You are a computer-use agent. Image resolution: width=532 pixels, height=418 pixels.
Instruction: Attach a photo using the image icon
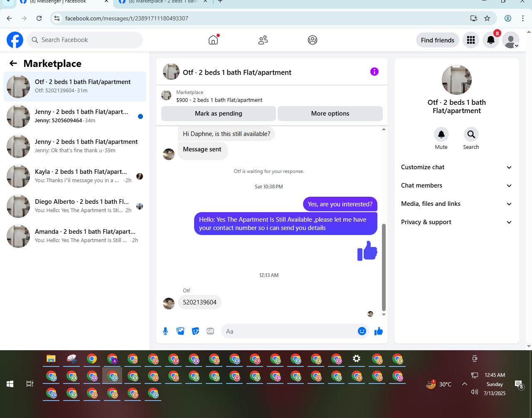(x=180, y=331)
